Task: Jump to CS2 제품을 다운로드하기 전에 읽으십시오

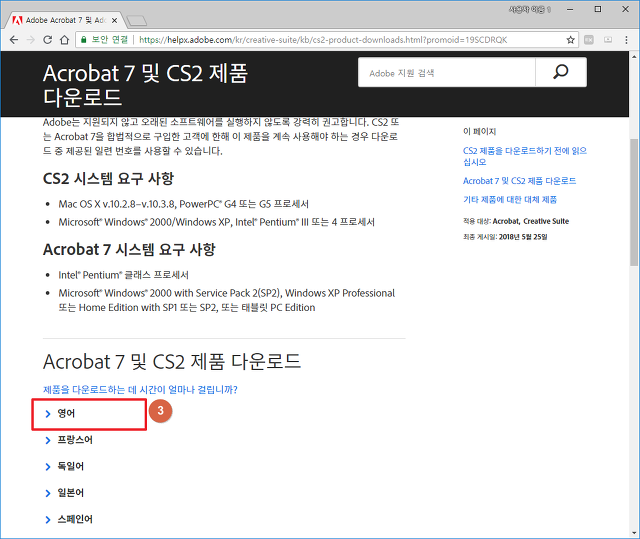Action: [x=525, y=156]
